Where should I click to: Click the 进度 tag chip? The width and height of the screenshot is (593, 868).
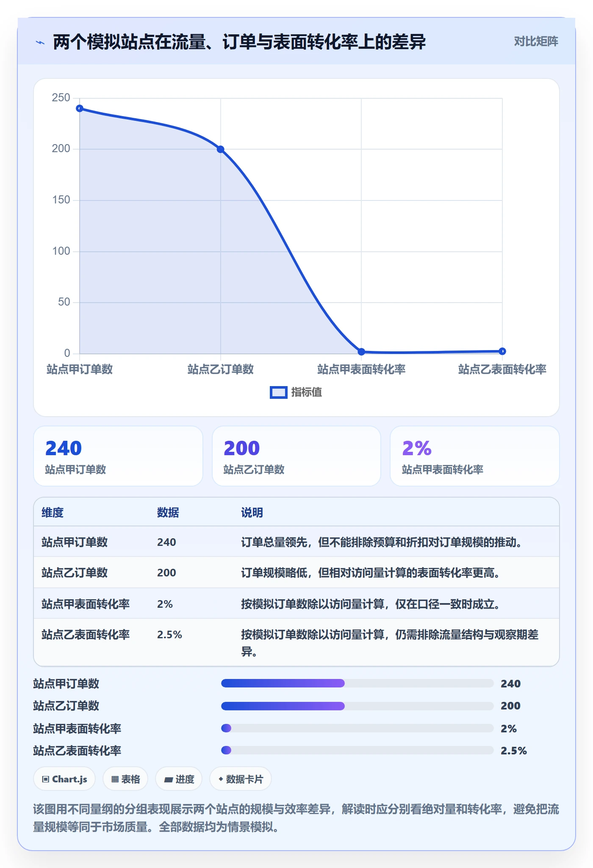pos(179,779)
